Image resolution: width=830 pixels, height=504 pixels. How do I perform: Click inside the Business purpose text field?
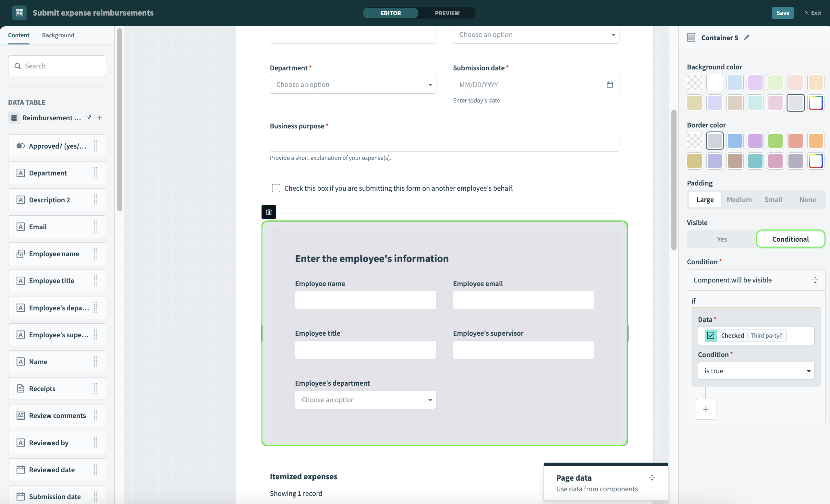444,142
